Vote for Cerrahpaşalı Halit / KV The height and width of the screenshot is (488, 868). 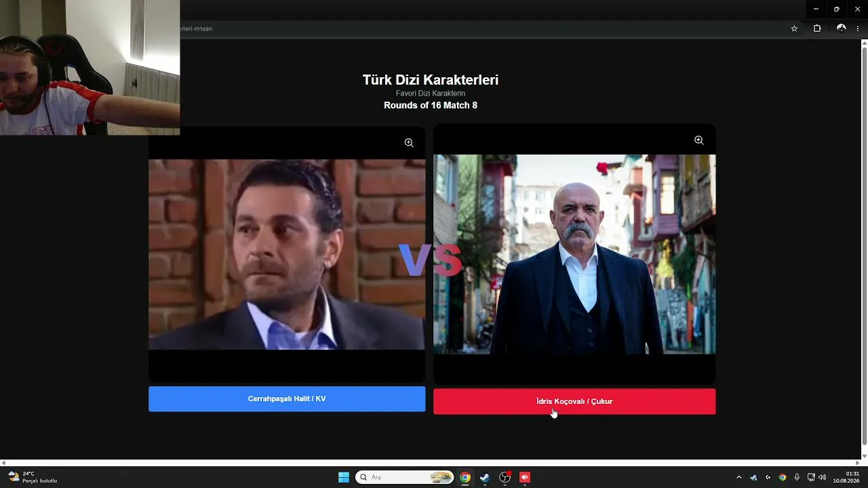click(287, 399)
